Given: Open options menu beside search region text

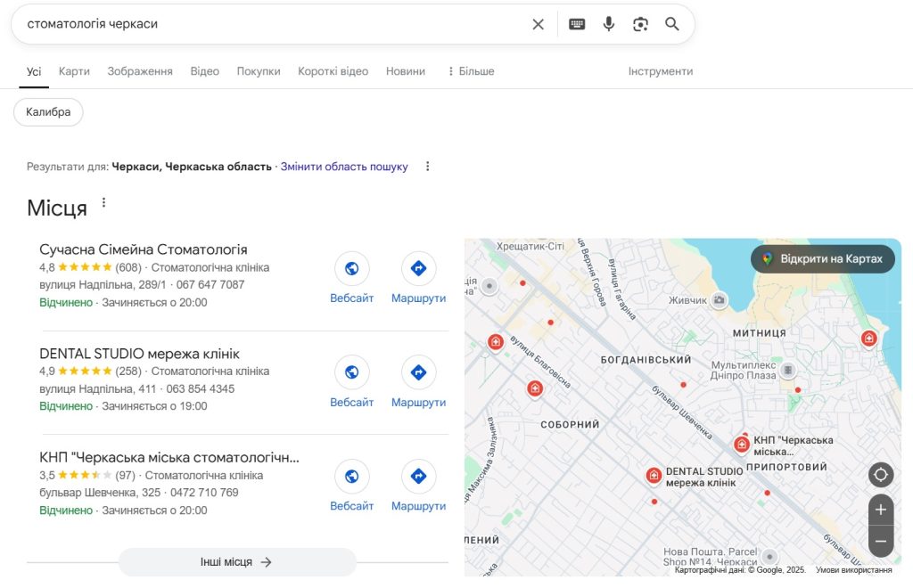Looking at the screenshot, I should point(427,167).
